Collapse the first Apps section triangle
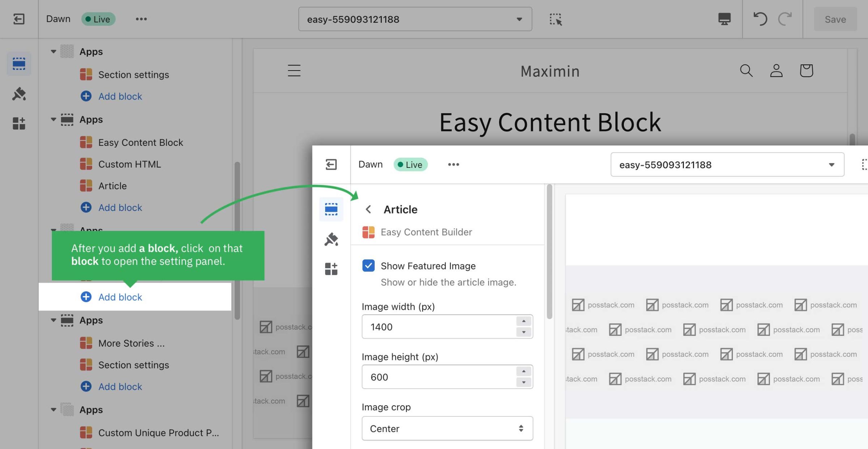This screenshot has height=449, width=868. [54, 51]
